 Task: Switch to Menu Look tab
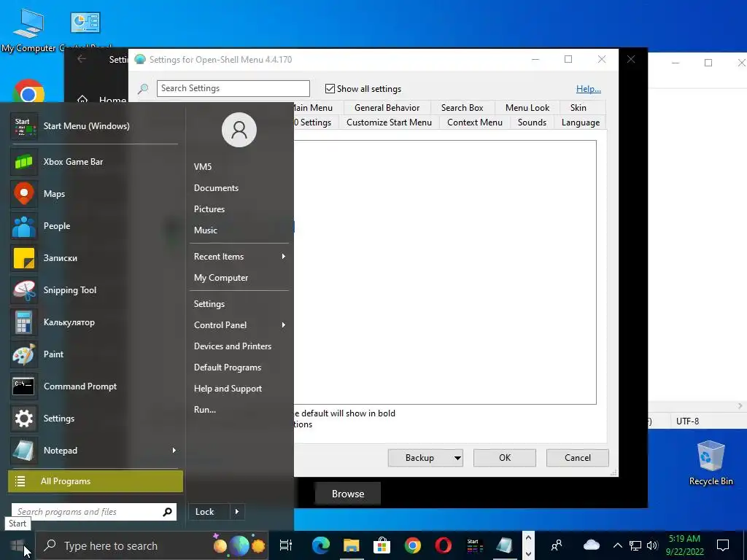pos(527,108)
